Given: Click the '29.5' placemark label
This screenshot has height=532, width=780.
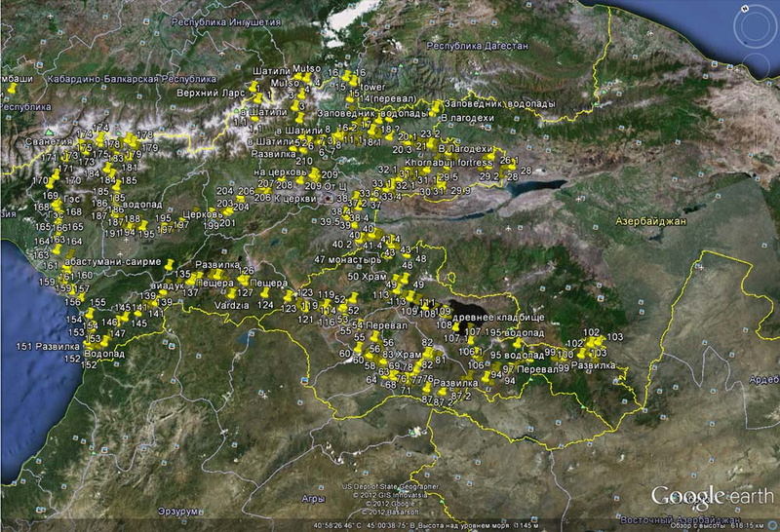Looking at the screenshot, I should coord(448,177).
